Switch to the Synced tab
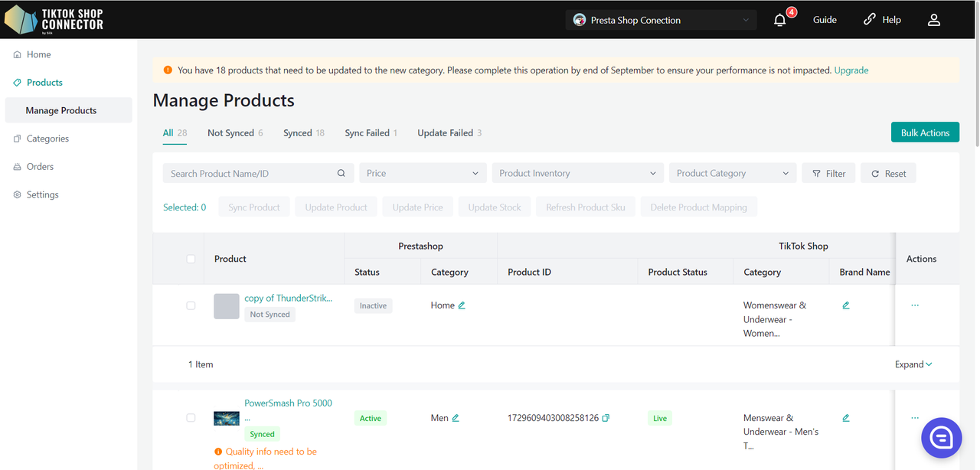 (x=304, y=132)
